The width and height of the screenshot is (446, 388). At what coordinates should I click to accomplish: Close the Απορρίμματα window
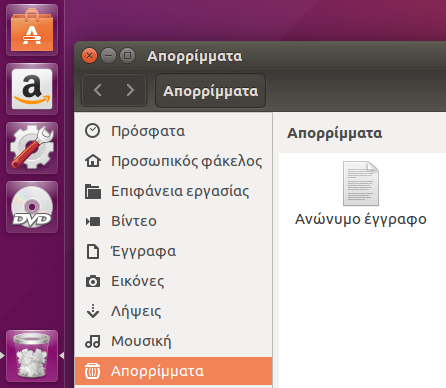pyautogui.click(x=89, y=55)
